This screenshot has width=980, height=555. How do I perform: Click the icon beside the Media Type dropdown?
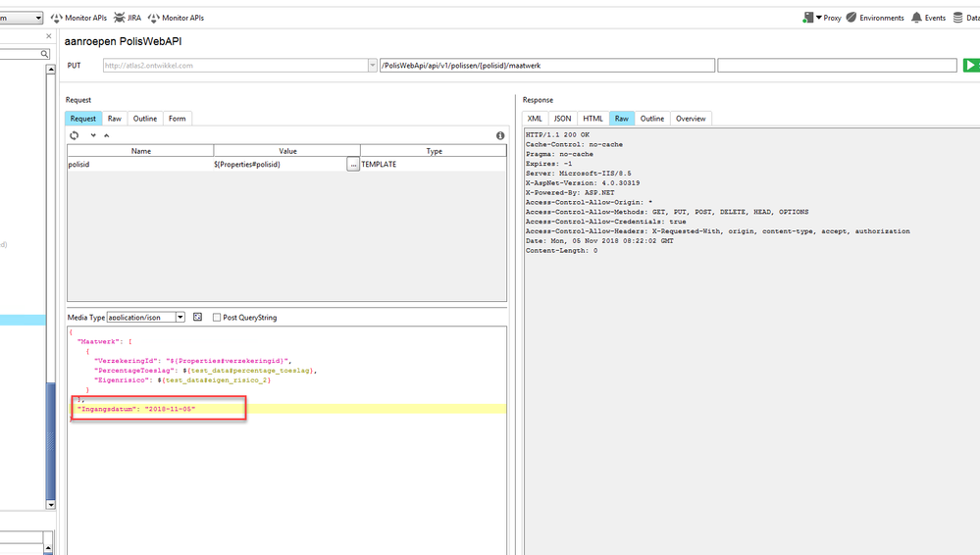[x=197, y=318]
